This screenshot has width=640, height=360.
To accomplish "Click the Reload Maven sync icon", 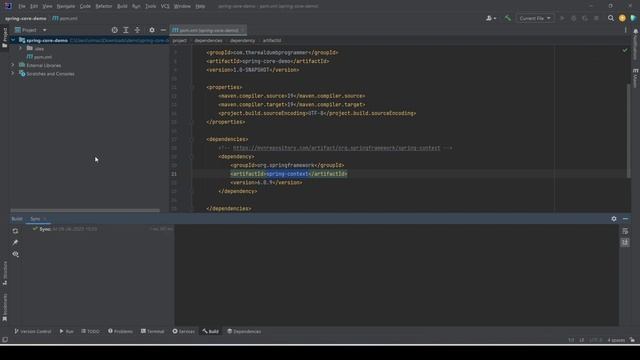I will 15,231.
